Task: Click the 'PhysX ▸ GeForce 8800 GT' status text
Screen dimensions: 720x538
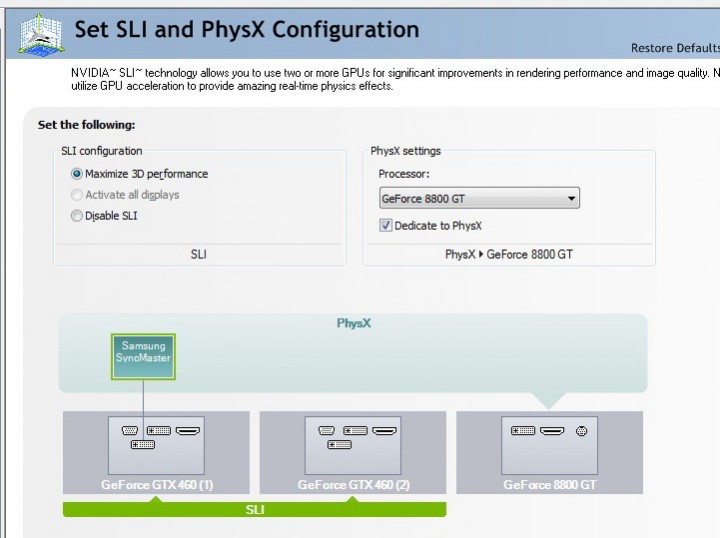Action: pos(509,254)
